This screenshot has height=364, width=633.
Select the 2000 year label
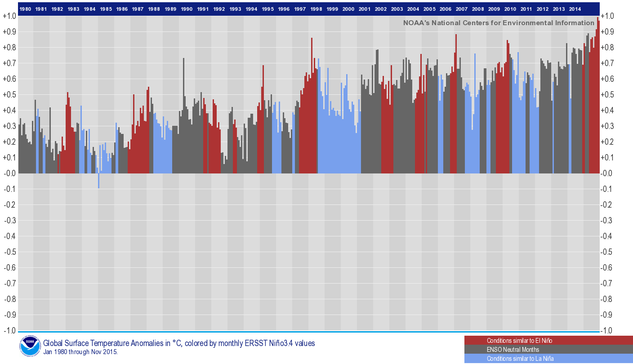348,9
